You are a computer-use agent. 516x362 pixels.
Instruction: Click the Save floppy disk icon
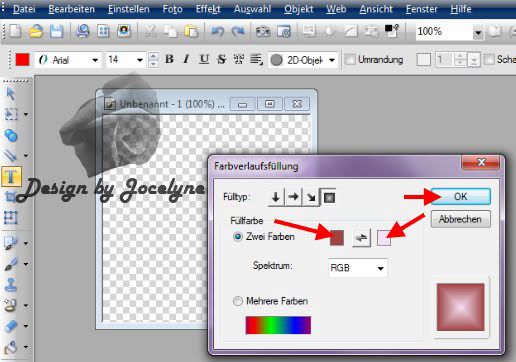[57, 31]
